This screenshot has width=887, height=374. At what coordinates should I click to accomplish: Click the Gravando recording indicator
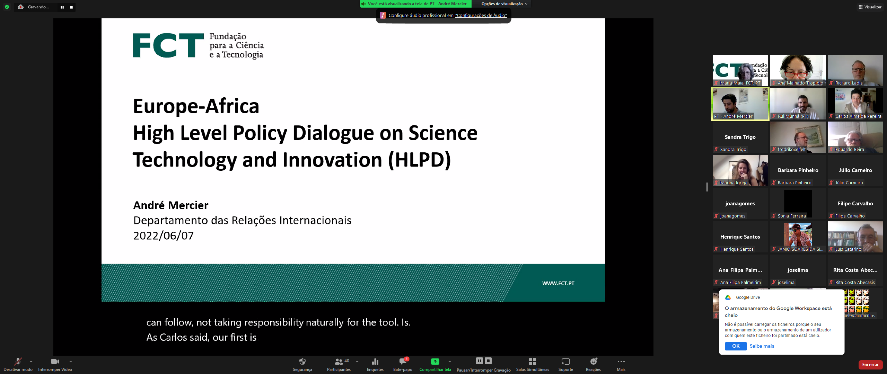tap(34, 7)
